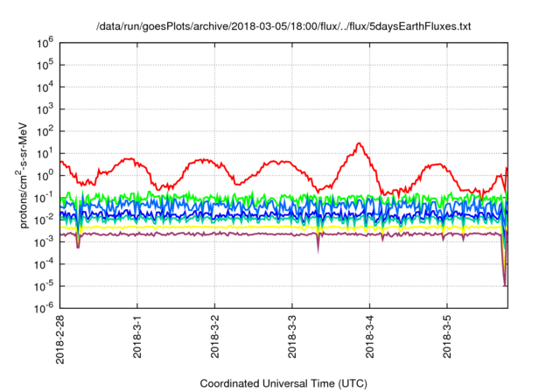This screenshot has width=560, height=392.
Task: Select the 10^-3 y-axis label
Action: tap(45, 242)
